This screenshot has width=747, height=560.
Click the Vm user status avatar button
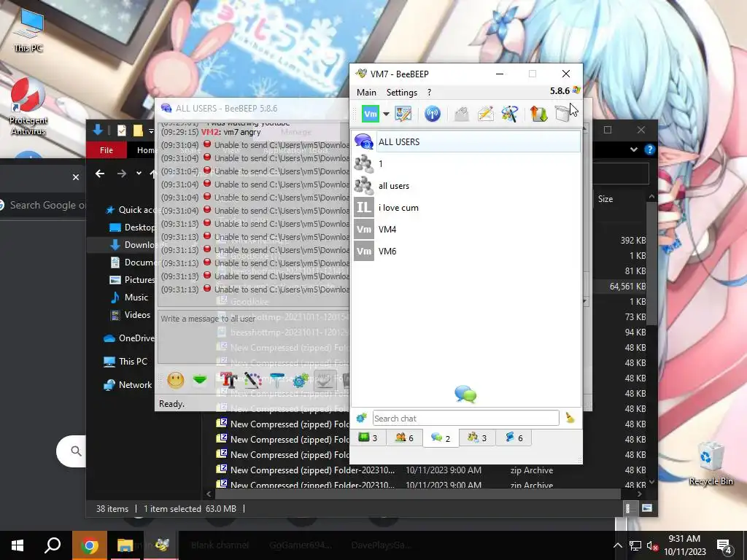click(x=370, y=114)
